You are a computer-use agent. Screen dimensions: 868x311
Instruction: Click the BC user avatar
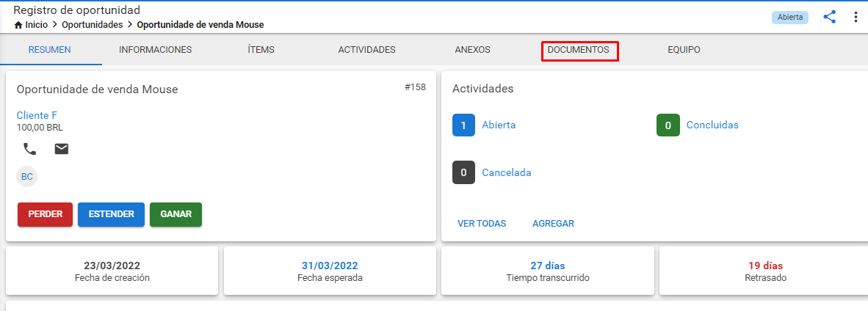click(27, 177)
